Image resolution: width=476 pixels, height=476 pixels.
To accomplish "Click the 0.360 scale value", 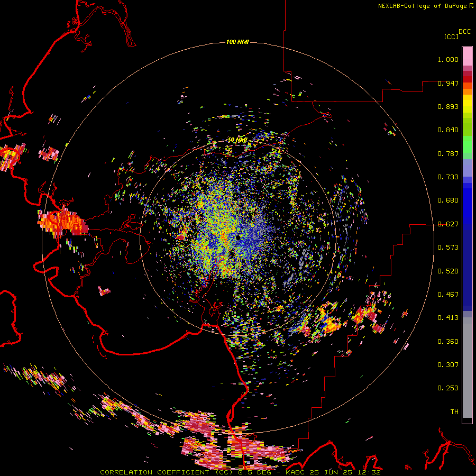I will [x=448, y=342].
